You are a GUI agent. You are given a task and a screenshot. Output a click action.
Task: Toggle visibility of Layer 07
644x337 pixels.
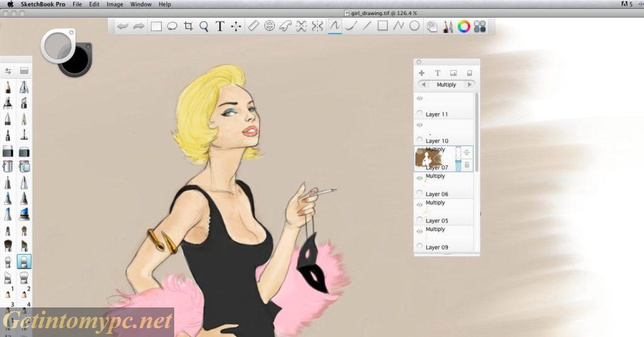coord(419,152)
